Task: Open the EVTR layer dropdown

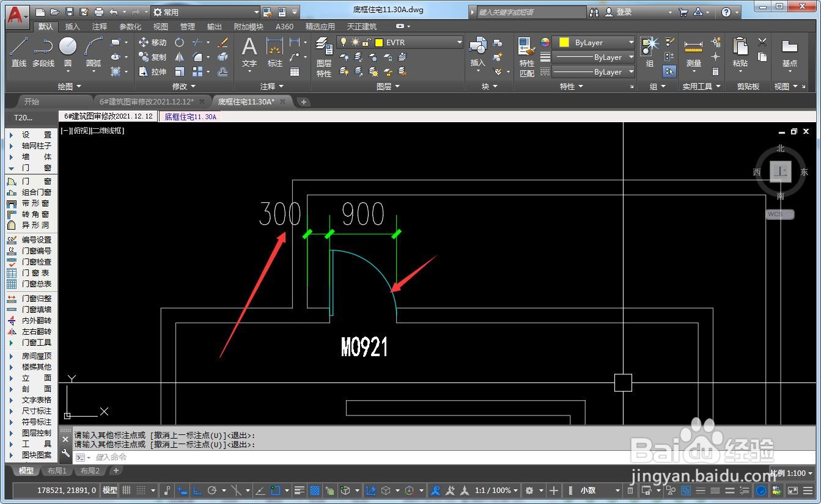Action: [x=400, y=42]
